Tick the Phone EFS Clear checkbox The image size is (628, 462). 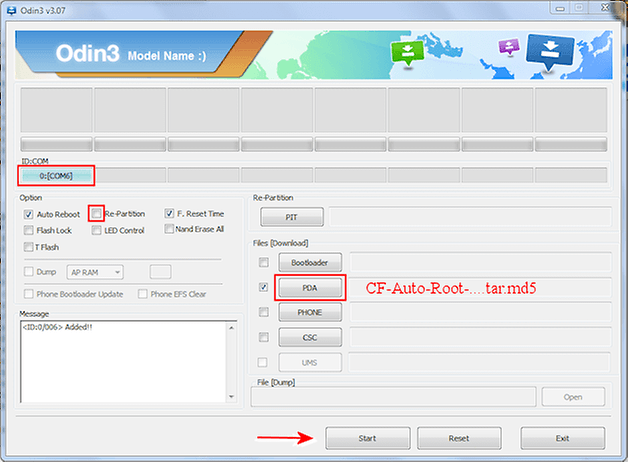pos(143,294)
